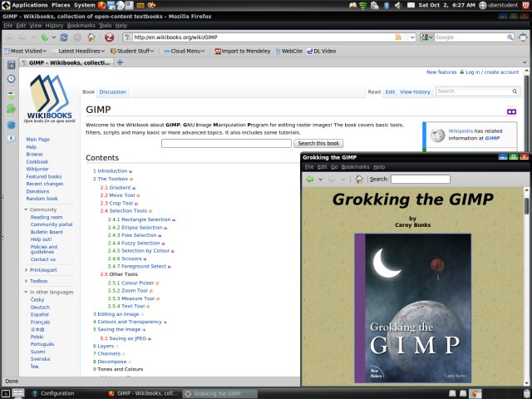The width and height of the screenshot is (532, 399).
Task: Click the Bluetooth tray icon
Action: (386, 5)
